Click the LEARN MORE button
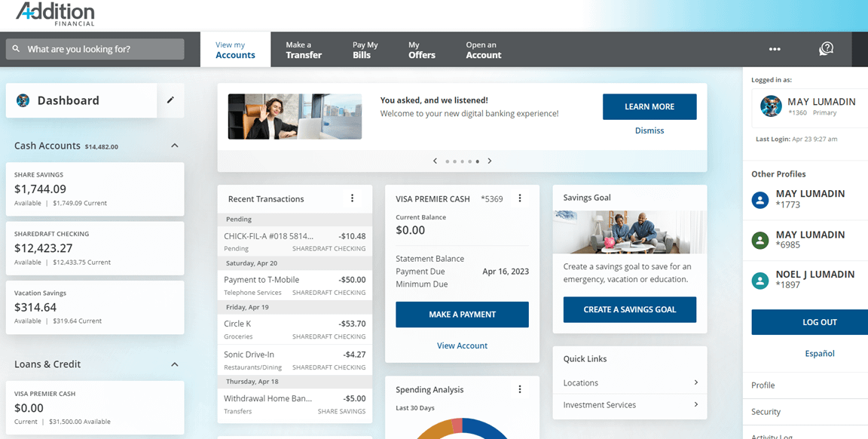This screenshot has width=868, height=439. pyautogui.click(x=649, y=106)
